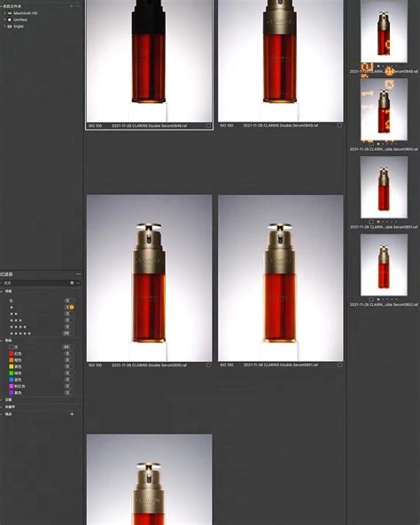Click the pink color swatch in 色标
The height and width of the screenshot is (525, 420).
pyautogui.click(x=11, y=386)
